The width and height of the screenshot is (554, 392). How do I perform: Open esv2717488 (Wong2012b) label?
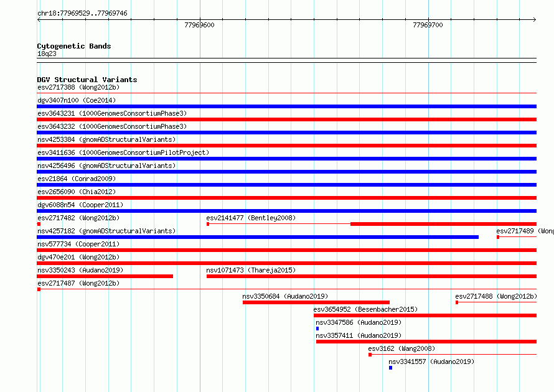(x=496, y=296)
